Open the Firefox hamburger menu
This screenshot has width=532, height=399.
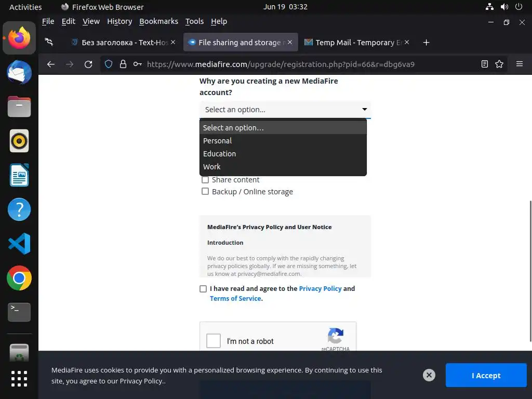[519, 64]
